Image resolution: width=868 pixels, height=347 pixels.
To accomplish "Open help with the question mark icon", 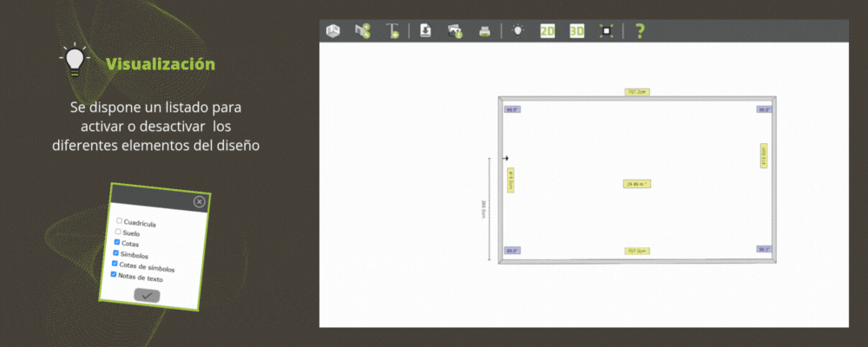I will [x=640, y=31].
